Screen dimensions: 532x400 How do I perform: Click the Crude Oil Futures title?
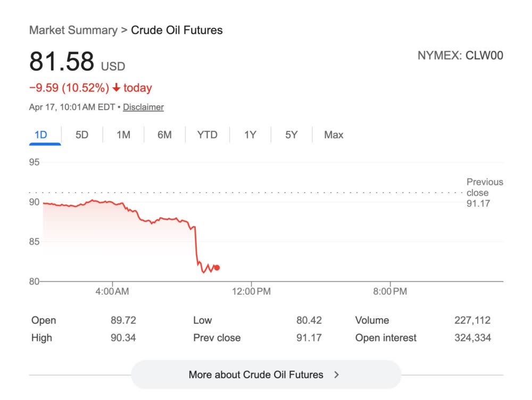177,30
